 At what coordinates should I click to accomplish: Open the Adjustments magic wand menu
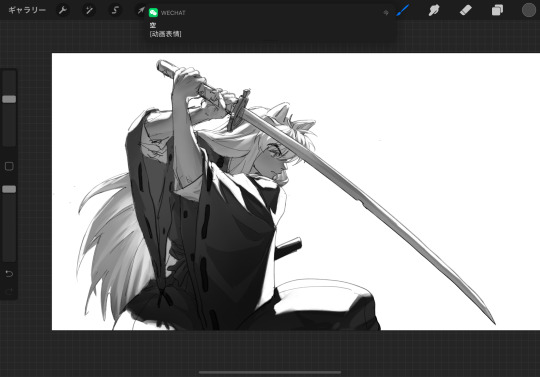(x=89, y=10)
